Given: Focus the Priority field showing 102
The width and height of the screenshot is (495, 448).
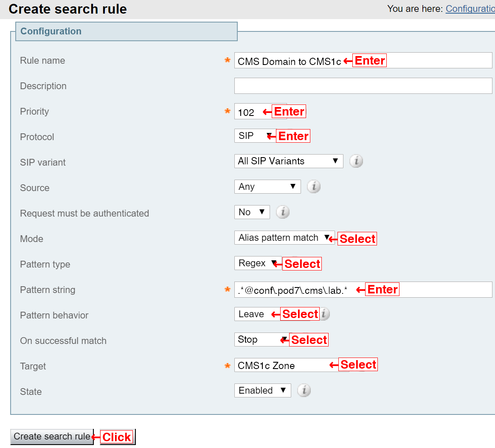Looking at the screenshot, I should [x=260, y=111].
